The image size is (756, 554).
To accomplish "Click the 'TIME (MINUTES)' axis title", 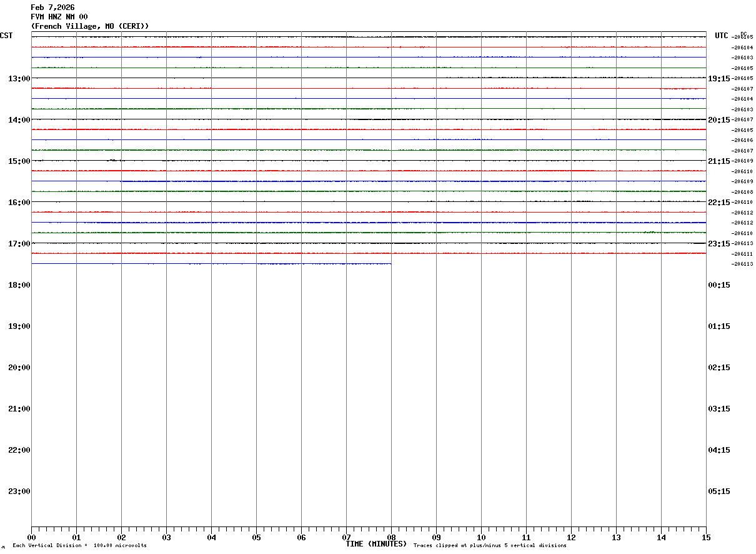I will click(x=376, y=544).
